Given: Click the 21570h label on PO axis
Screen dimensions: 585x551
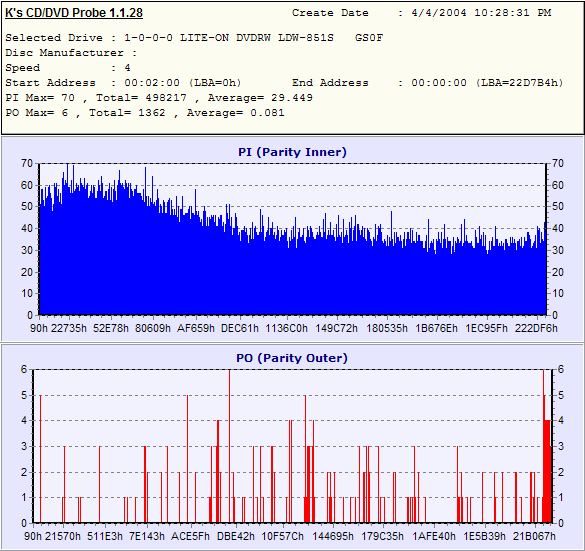Looking at the screenshot, I should click(x=63, y=536).
